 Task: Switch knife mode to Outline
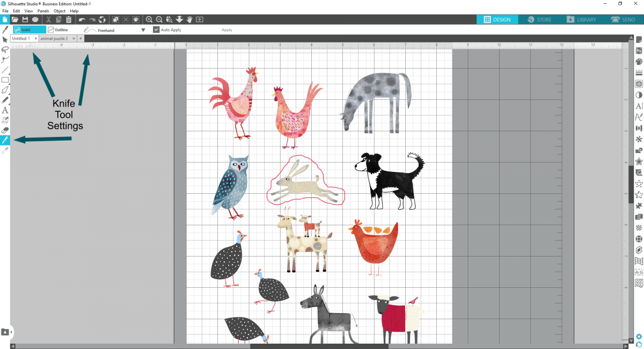(x=58, y=30)
